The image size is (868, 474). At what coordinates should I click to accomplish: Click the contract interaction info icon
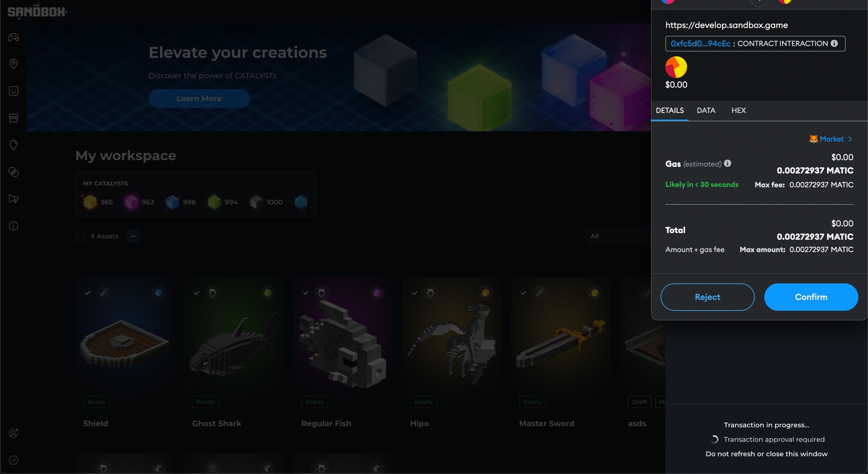(x=834, y=43)
